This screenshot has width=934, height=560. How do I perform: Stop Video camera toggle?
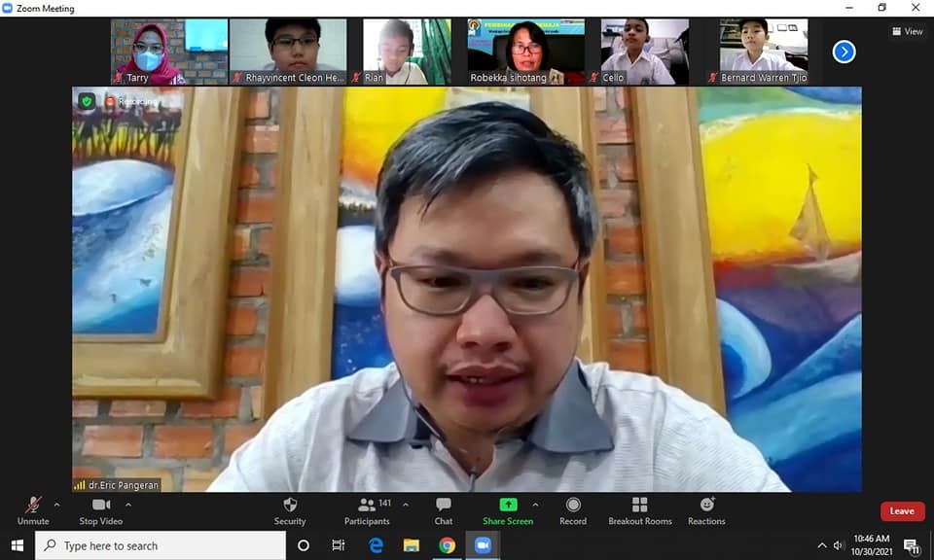[101, 510]
